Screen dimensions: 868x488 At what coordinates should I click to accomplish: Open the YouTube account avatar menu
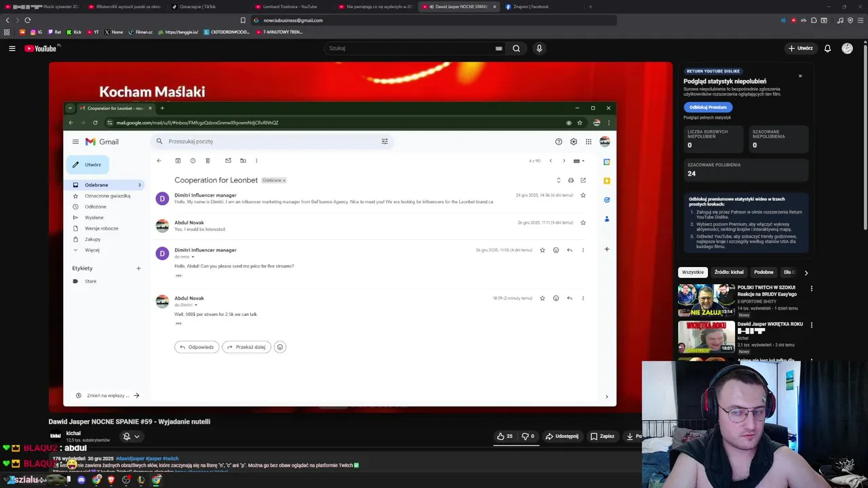pyautogui.click(x=847, y=48)
